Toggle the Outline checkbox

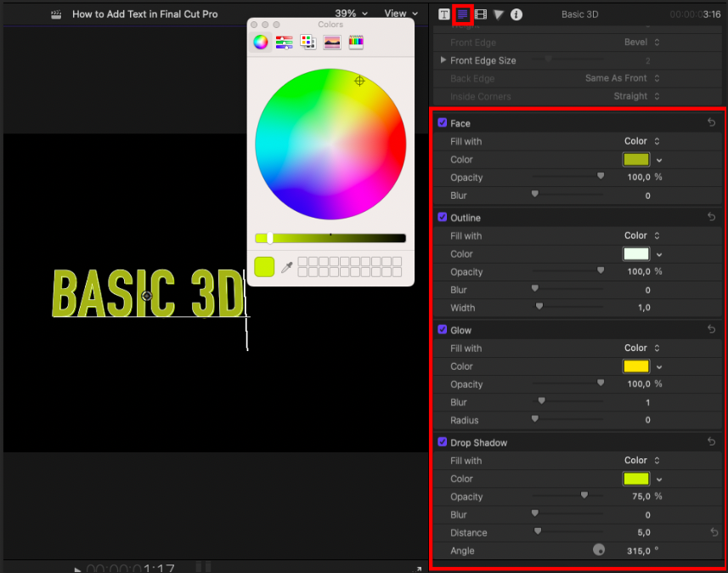pyautogui.click(x=443, y=217)
